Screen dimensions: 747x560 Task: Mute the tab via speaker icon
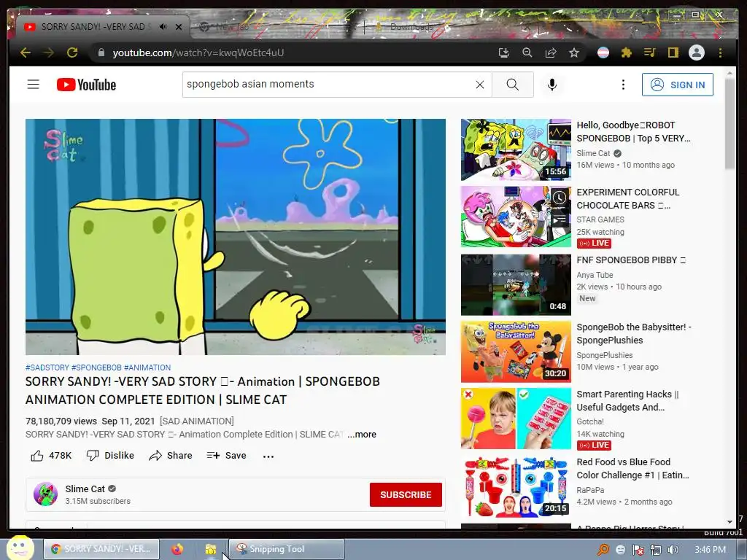click(x=163, y=27)
